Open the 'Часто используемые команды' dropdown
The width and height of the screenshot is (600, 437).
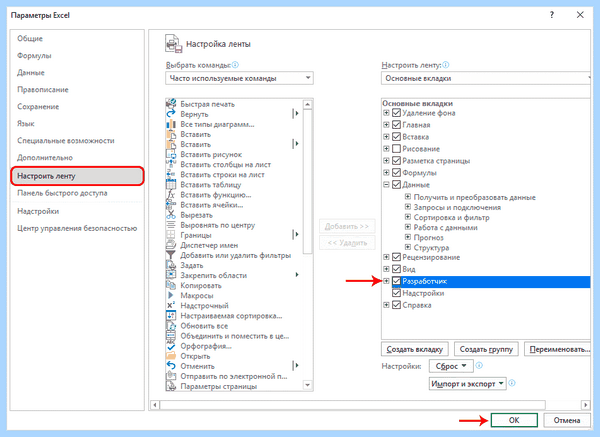pos(240,78)
